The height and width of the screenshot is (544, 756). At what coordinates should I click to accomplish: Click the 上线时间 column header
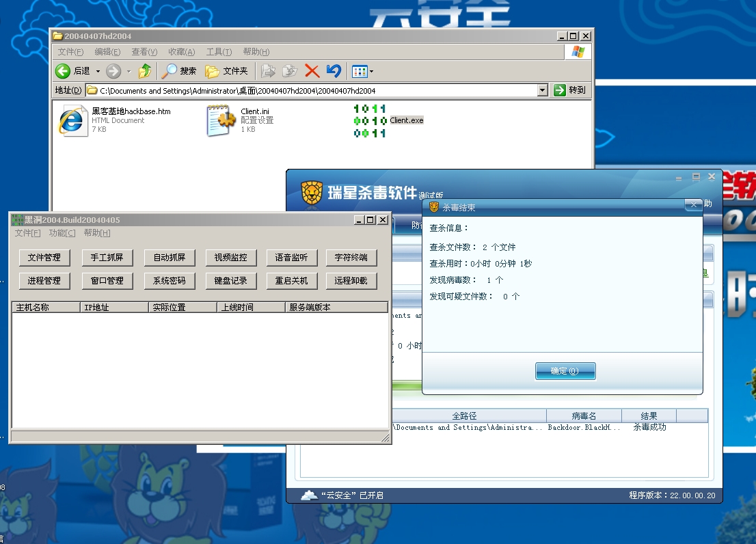click(x=251, y=307)
